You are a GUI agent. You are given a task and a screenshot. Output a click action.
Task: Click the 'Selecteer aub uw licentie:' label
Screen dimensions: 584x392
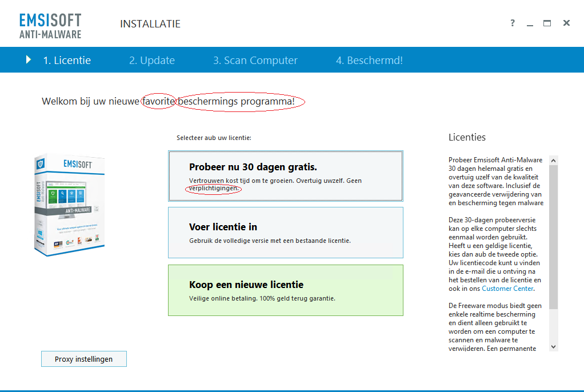(x=214, y=138)
